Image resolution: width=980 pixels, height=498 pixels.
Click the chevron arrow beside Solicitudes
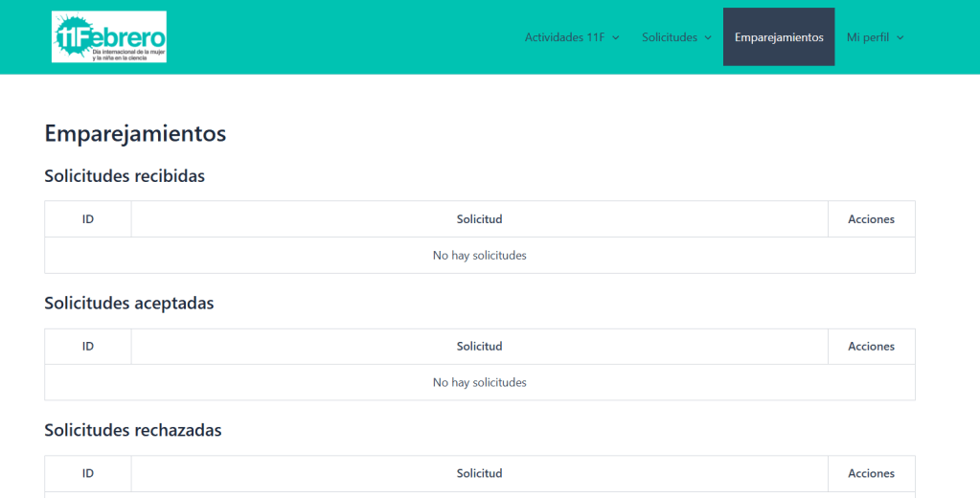click(x=708, y=38)
